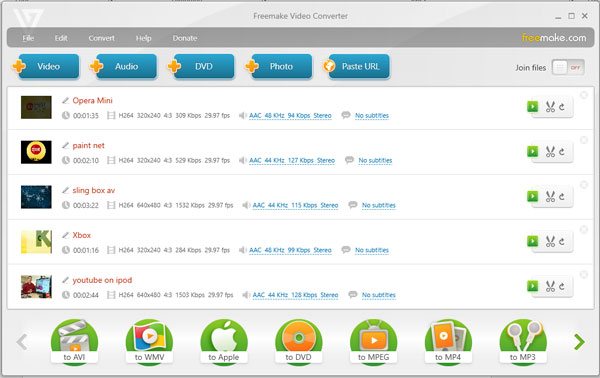The image size is (600, 378).
Task: Convert to MPEG format
Action: [373, 341]
